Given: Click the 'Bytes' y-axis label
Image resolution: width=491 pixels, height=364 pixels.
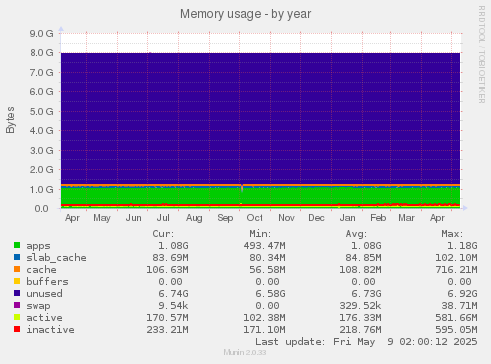Looking at the screenshot, I should click(x=10, y=120).
